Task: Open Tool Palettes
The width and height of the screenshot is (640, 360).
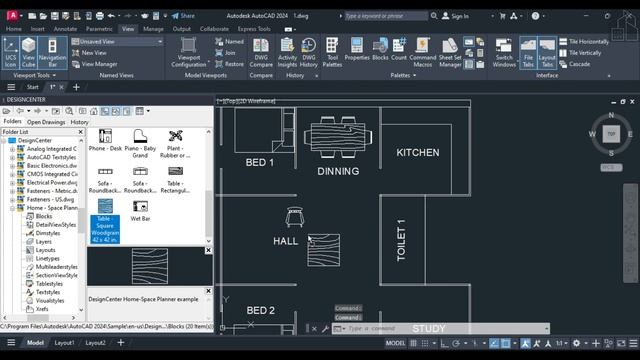Action: pos(332,53)
